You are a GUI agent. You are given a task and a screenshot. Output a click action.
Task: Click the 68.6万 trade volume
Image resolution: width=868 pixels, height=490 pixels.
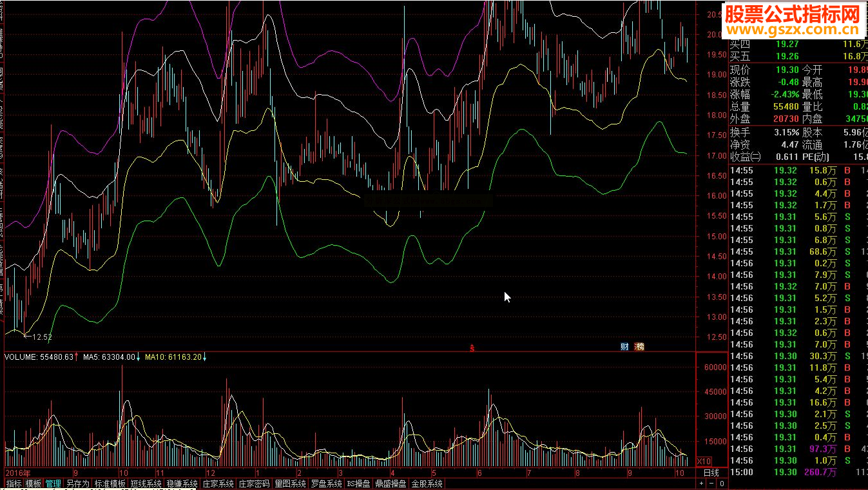(824, 251)
